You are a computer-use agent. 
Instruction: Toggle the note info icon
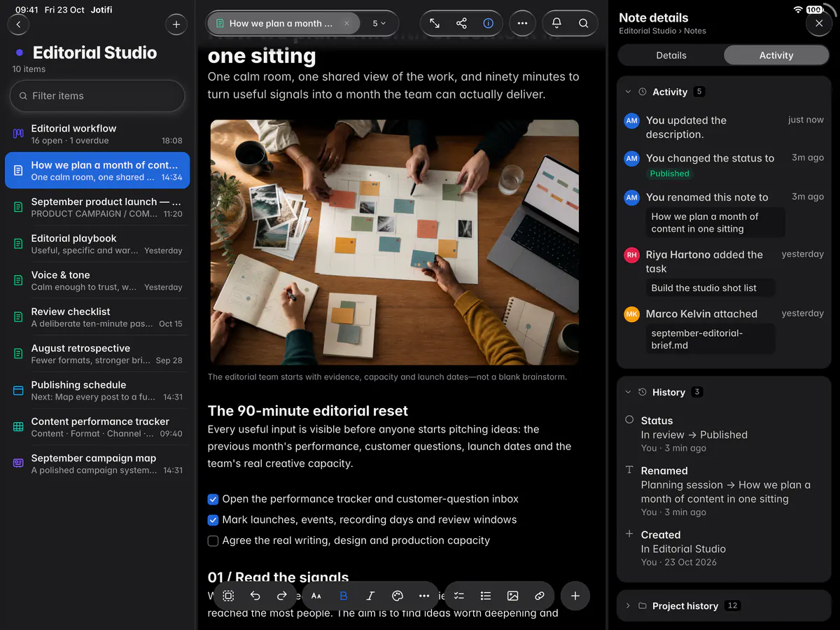(489, 23)
